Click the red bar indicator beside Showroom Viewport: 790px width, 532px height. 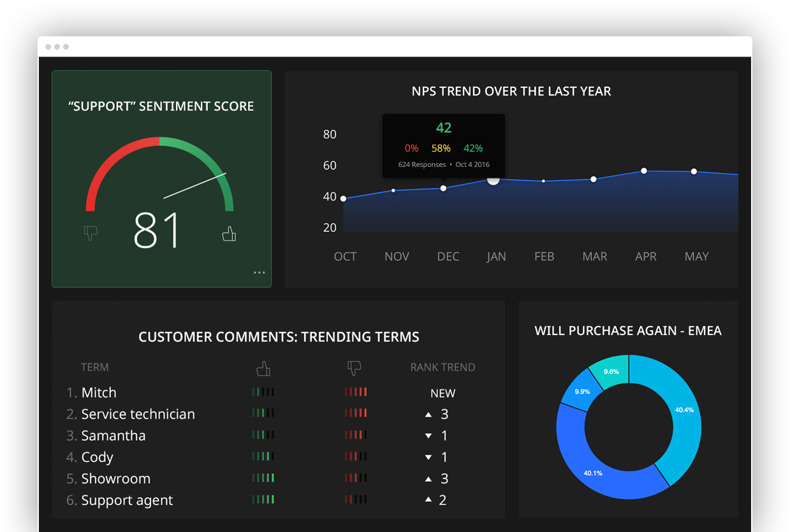point(355,478)
